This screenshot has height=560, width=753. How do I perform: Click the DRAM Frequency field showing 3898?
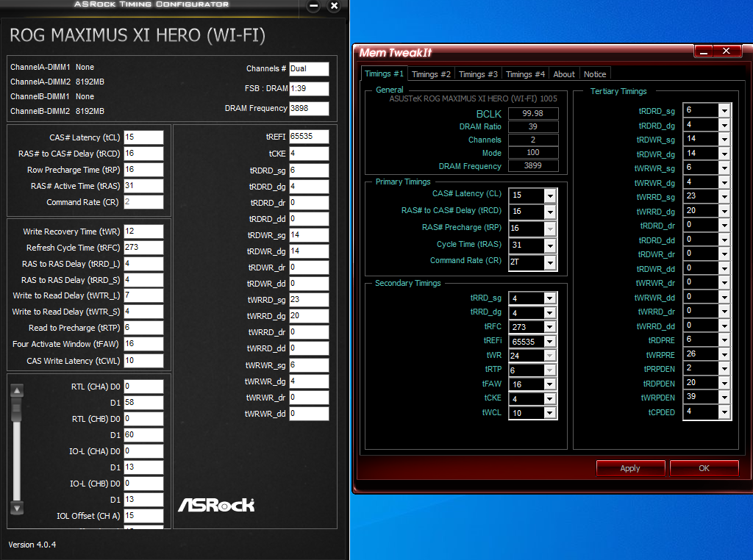[309, 109]
